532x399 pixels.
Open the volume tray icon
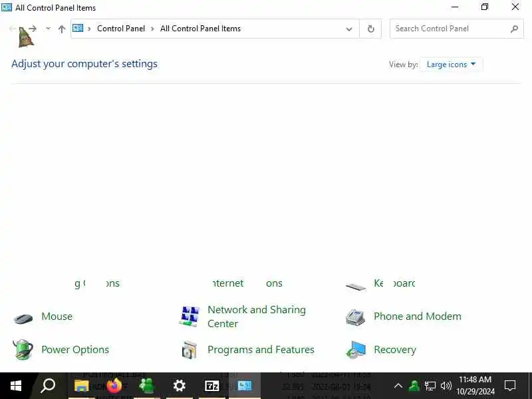pyautogui.click(x=446, y=386)
